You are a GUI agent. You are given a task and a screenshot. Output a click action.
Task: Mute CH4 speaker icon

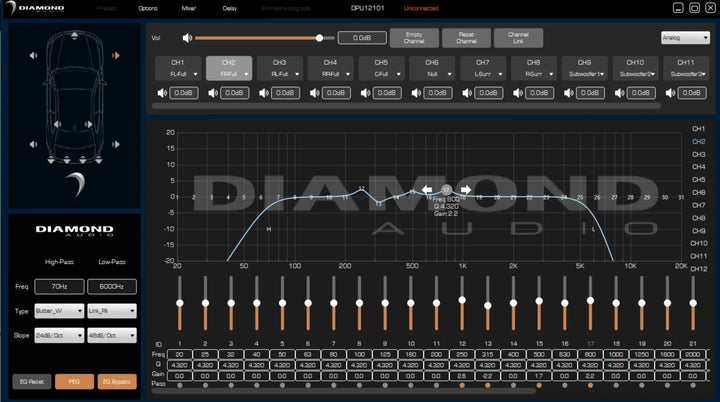315,93
